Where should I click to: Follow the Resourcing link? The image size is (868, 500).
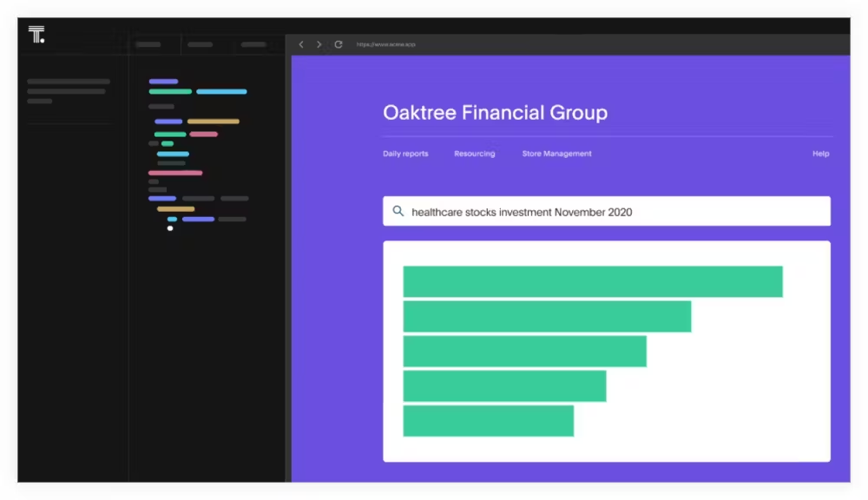[474, 154]
